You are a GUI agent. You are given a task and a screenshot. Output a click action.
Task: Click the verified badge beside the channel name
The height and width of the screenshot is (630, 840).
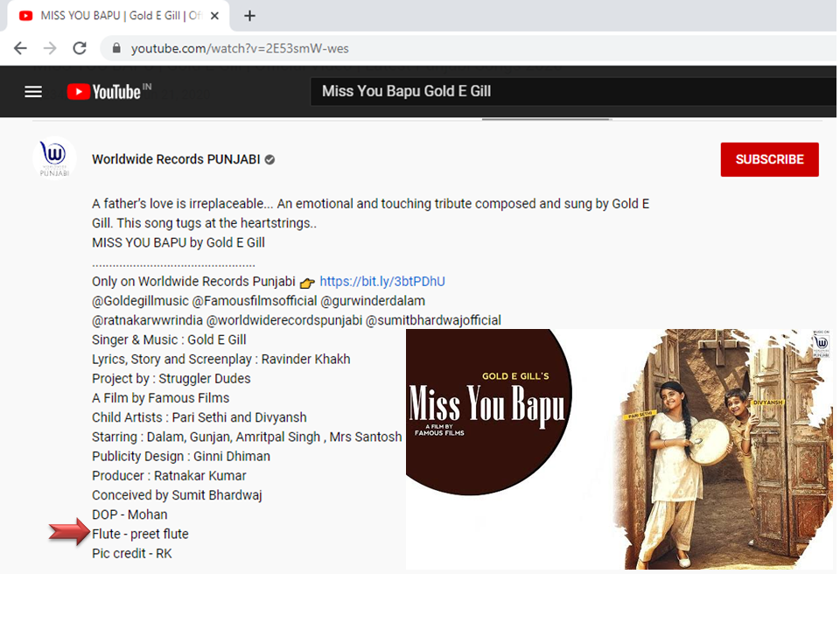tap(270, 160)
